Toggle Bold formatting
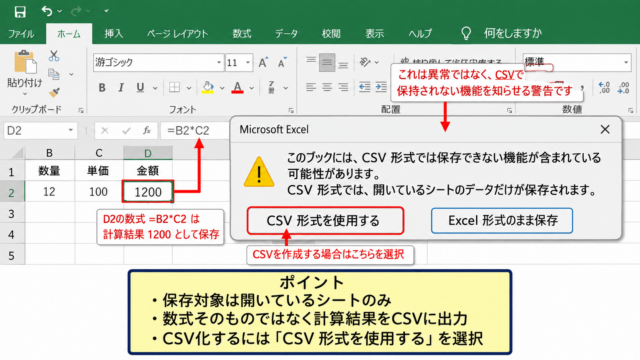Viewport: 640px width, 360px height. [102, 87]
